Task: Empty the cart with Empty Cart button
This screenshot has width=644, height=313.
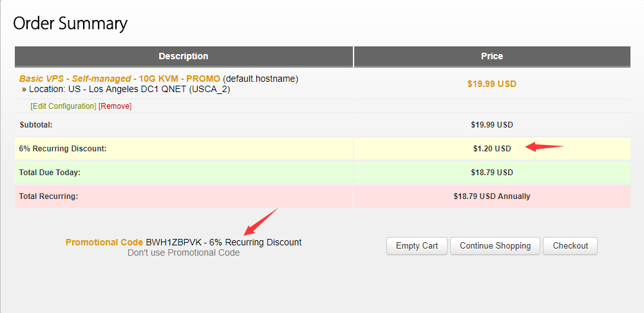Action: (x=417, y=246)
